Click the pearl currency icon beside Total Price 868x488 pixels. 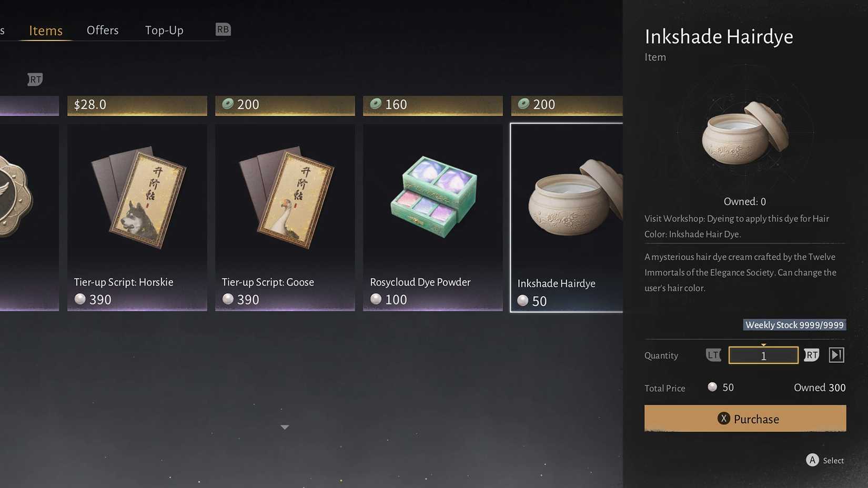coord(712,387)
